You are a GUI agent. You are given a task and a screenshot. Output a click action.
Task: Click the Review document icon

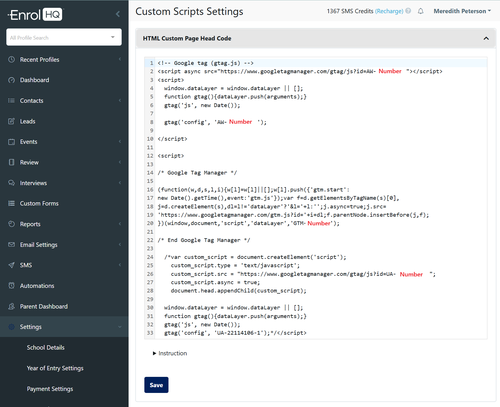click(x=12, y=162)
